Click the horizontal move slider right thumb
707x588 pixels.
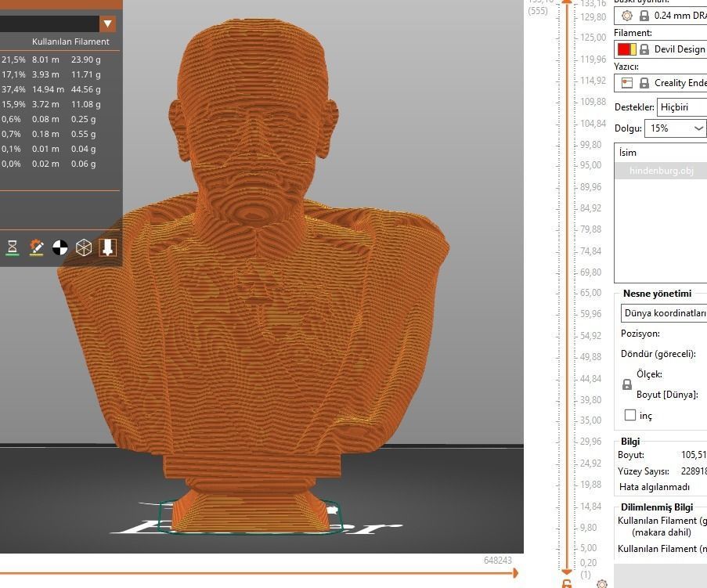pyautogui.click(x=515, y=573)
